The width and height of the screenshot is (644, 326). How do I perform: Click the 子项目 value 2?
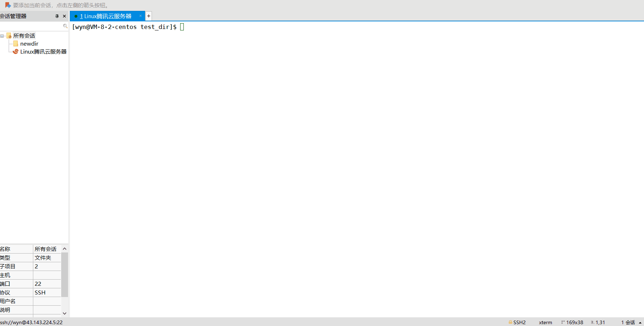pos(36,266)
